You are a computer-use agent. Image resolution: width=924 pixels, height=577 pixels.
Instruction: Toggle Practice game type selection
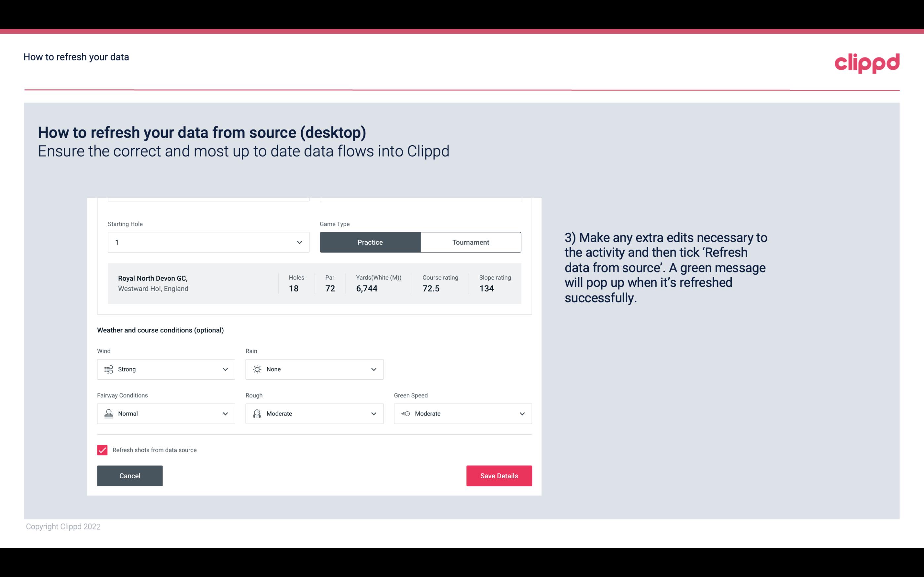(370, 242)
